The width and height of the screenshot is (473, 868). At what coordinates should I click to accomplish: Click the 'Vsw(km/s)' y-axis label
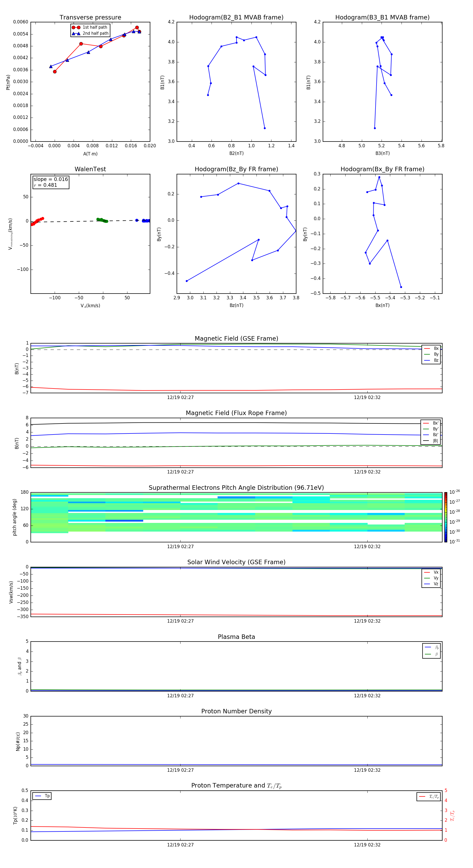pos(11,592)
